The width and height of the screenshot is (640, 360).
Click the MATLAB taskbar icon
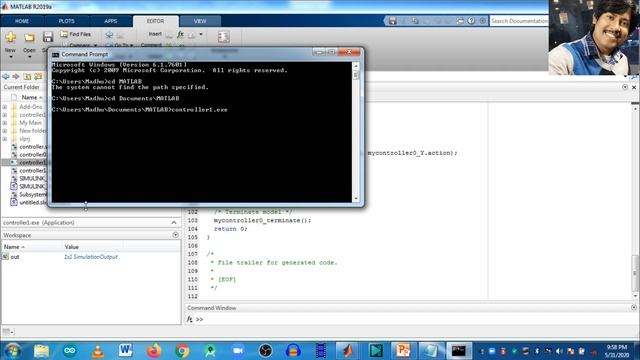(x=347, y=351)
